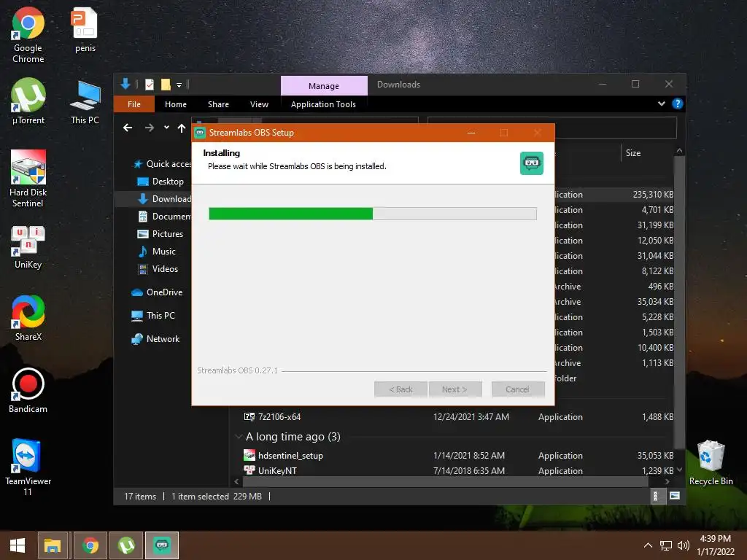Open File Explorer from the taskbar
The height and width of the screenshot is (560, 747).
point(53,545)
